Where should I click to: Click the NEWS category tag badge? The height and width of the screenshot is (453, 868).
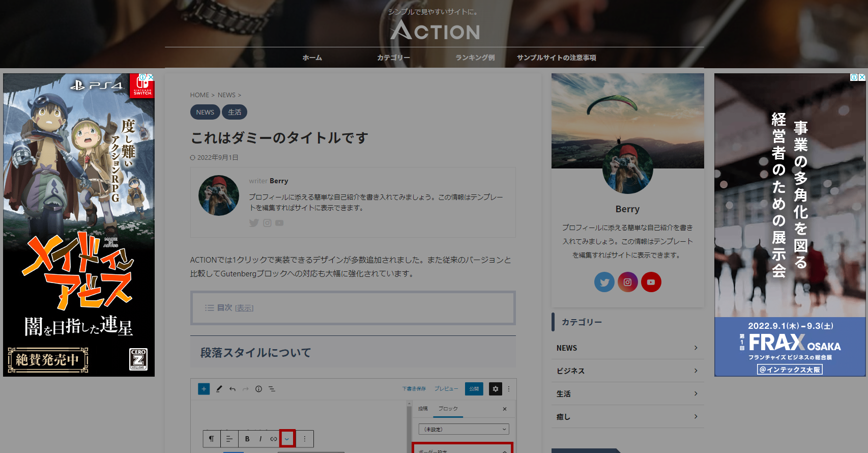(205, 112)
